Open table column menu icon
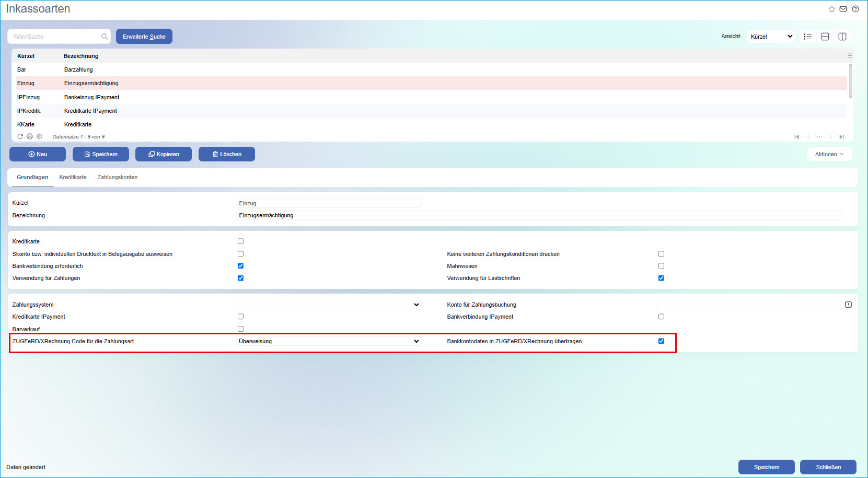 pyautogui.click(x=850, y=55)
